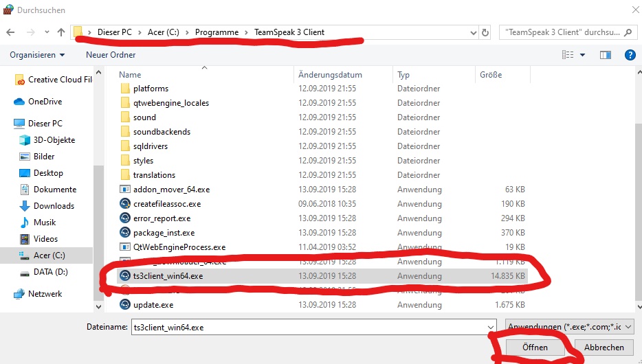
Task: Expand the Dateiname dropdown arrow
Action: click(x=491, y=327)
